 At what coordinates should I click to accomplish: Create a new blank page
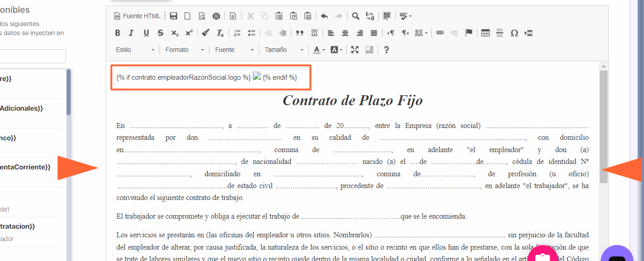187,16
